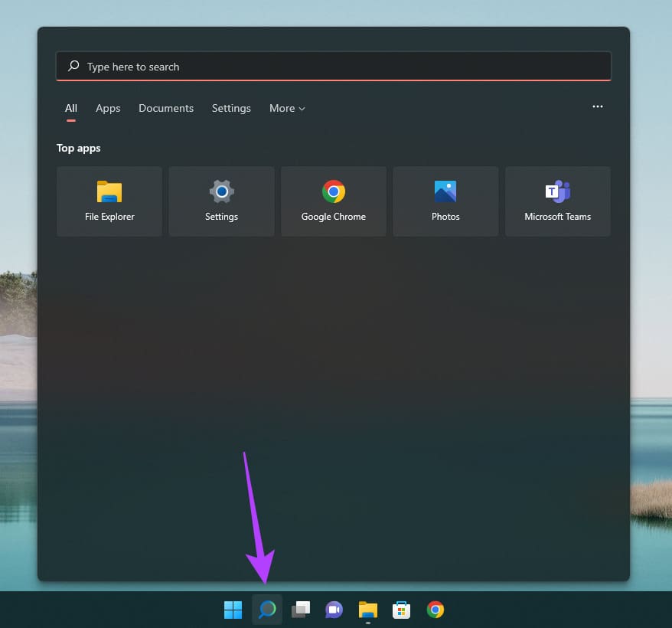Click the search magnifier icon in search bar
This screenshot has height=628, width=672.
[73, 67]
